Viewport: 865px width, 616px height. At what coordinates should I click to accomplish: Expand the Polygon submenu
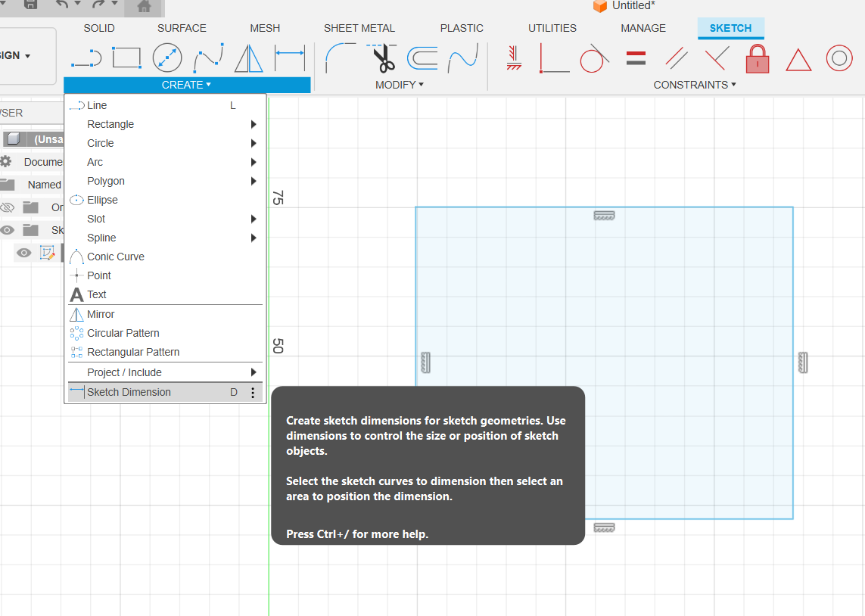(x=254, y=182)
